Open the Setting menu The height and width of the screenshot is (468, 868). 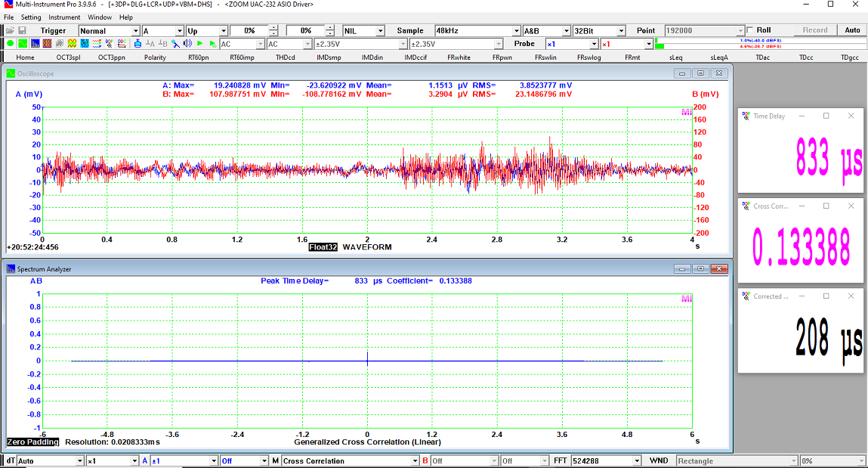click(x=31, y=17)
